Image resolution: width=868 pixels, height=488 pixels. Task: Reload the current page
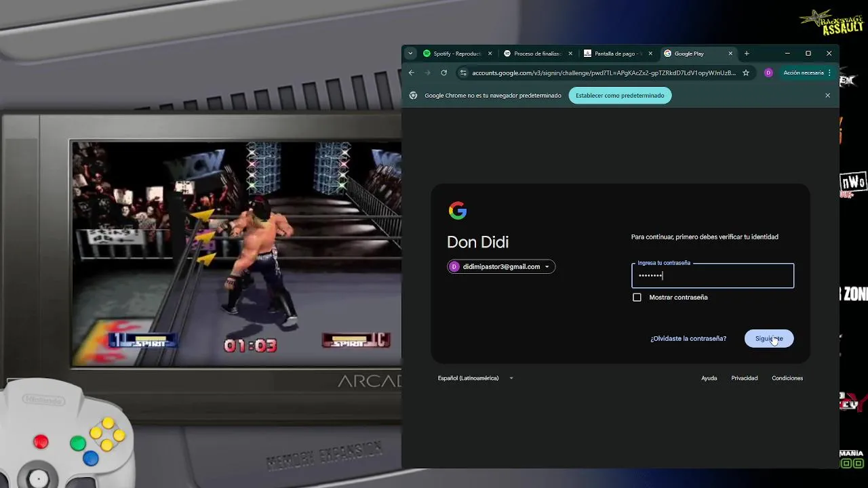(443, 73)
